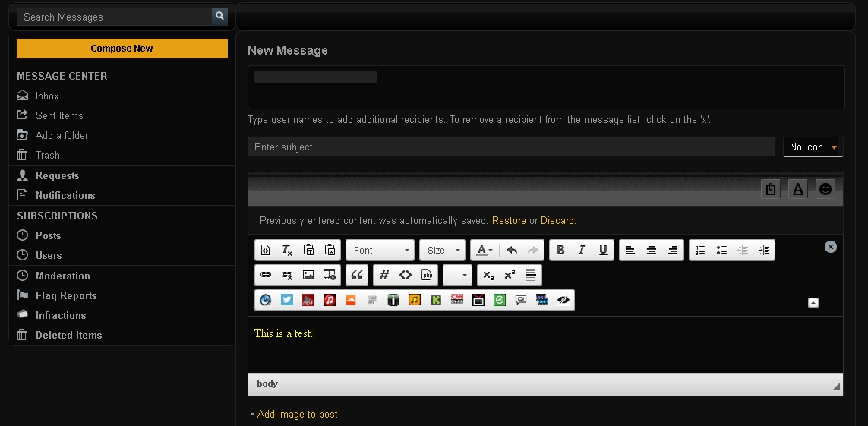Click the attachment clipboard icon
Viewport: 868px width, 426px height.
coord(771,189)
